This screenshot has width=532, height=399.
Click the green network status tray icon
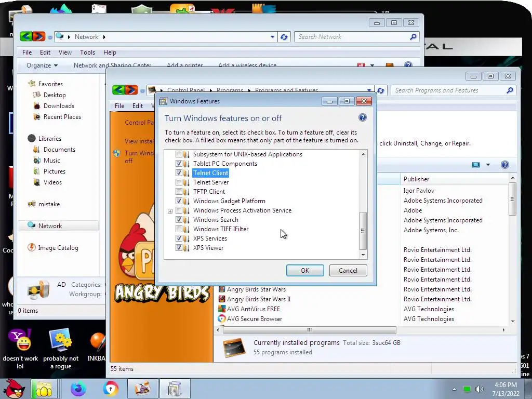pyautogui.click(x=467, y=389)
